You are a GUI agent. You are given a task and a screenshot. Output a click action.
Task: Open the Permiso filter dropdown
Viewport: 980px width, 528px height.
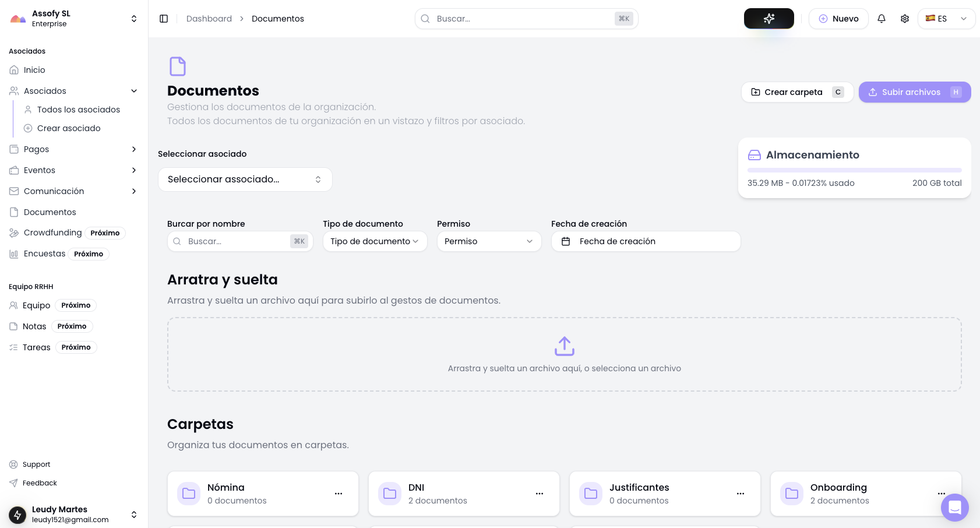click(489, 241)
